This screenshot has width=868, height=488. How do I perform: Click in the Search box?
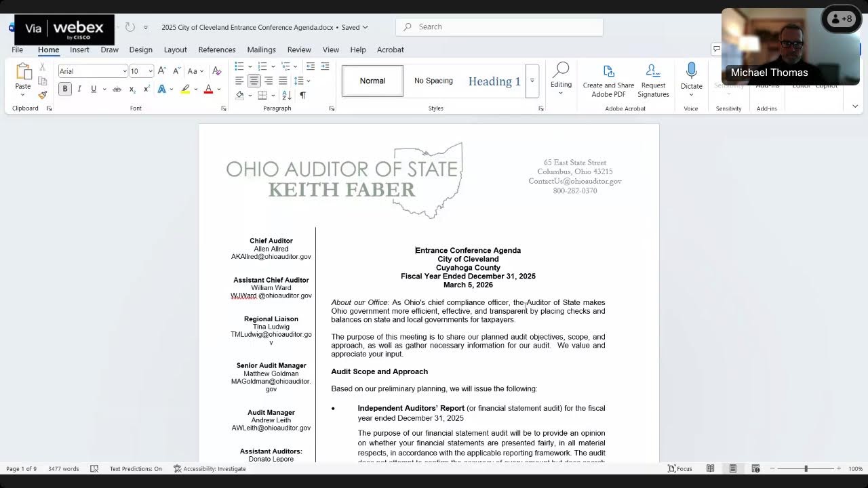click(x=499, y=27)
